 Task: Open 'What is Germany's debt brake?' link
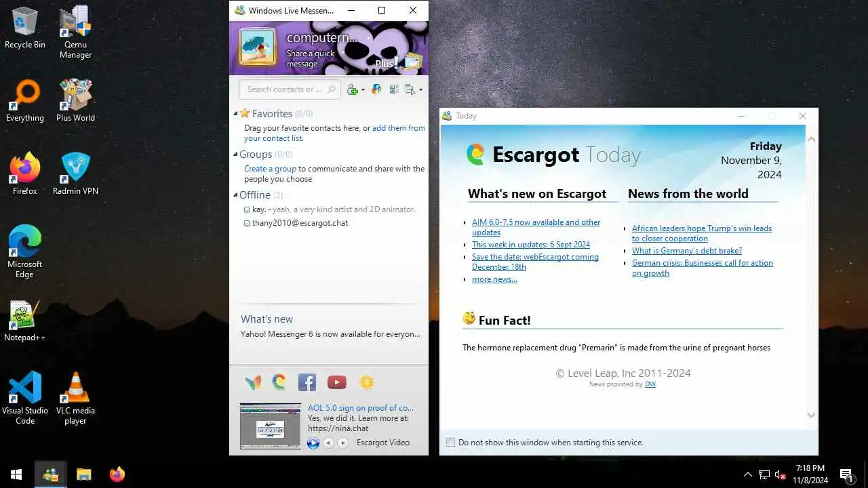point(687,251)
